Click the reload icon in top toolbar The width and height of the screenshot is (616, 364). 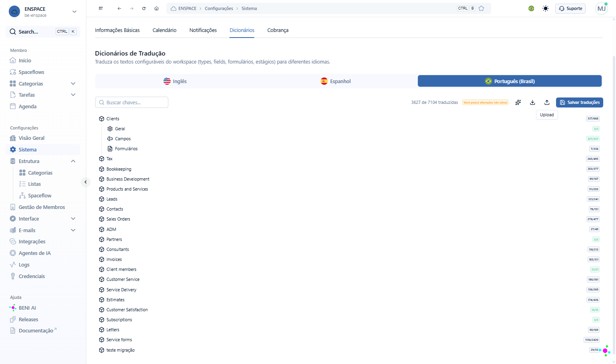pyautogui.click(x=144, y=8)
